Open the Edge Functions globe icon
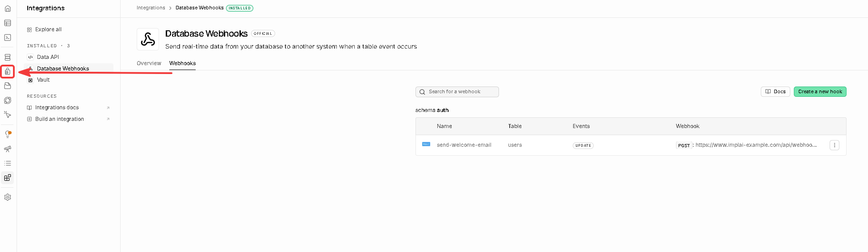The height and width of the screenshot is (252, 868). click(x=8, y=100)
